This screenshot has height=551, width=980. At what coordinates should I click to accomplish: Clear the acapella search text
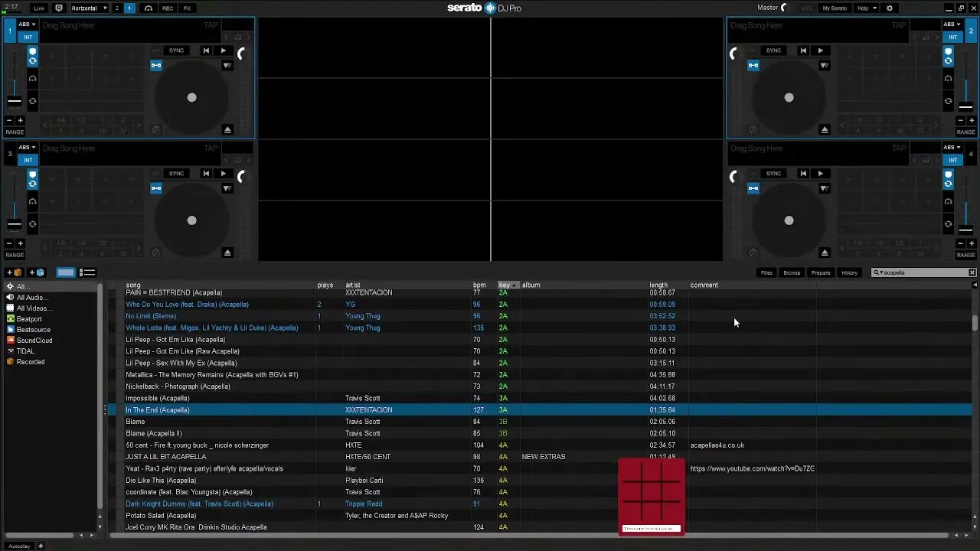[972, 272]
